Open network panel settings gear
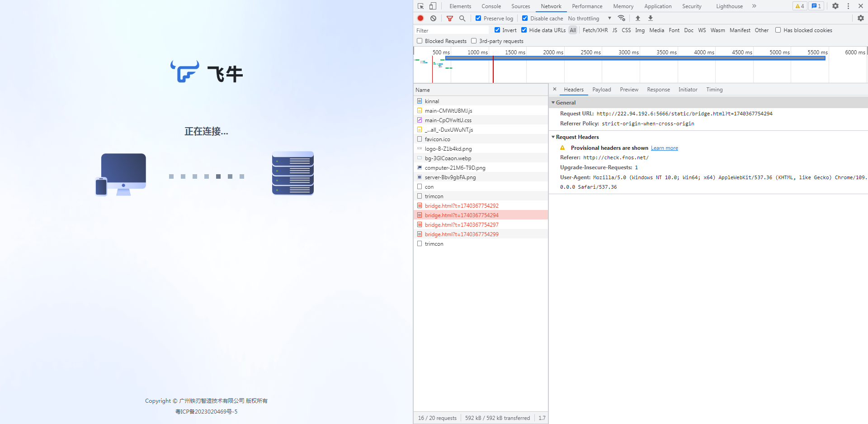This screenshot has height=424, width=868. (x=861, y=18)
